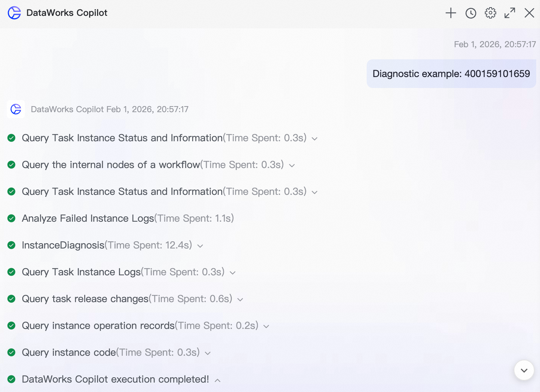Expand Query instance operation records step
The height and width of the screenshot is (392, 540).
coord(266,326)
